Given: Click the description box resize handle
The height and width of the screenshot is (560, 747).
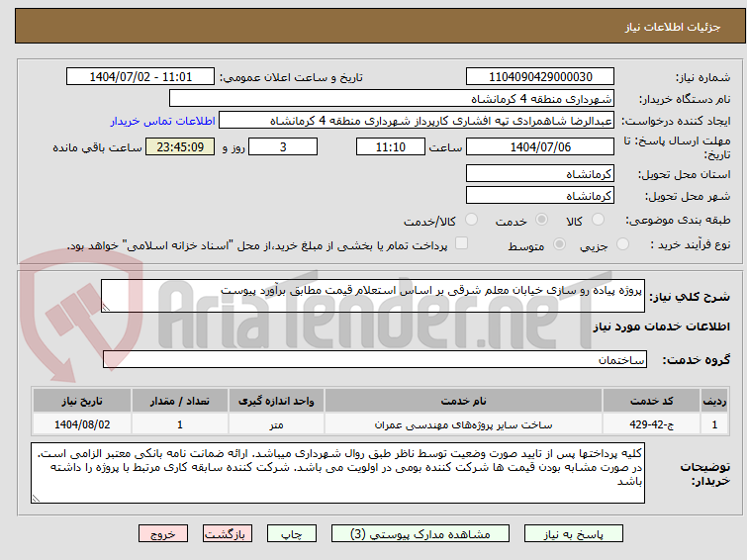Looking at the screenshot, I should pyautogui.click(x=106, y=308).
